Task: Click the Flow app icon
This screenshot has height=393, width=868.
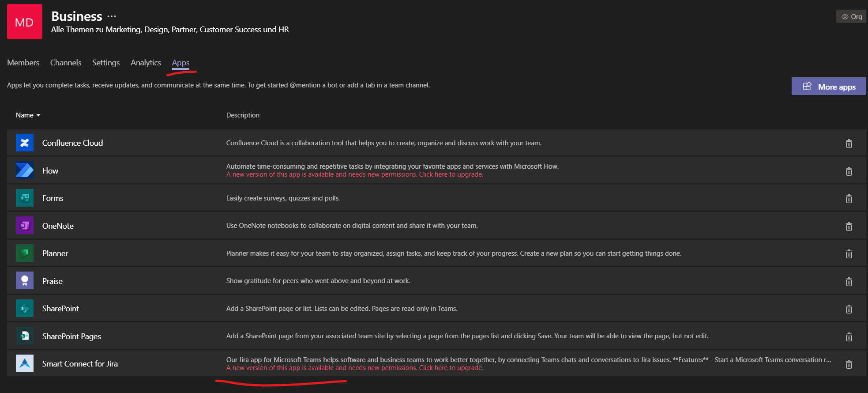Action: (25, 170)
